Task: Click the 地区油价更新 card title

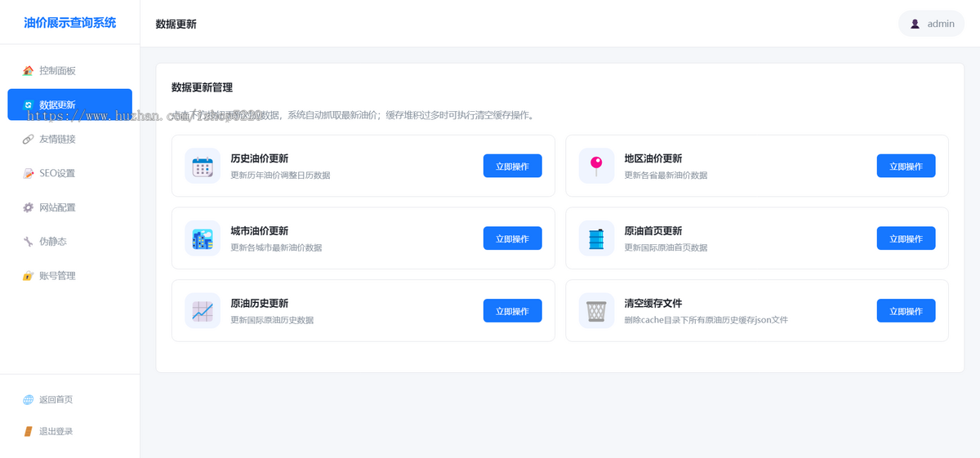Action: [x=653, y=158]
